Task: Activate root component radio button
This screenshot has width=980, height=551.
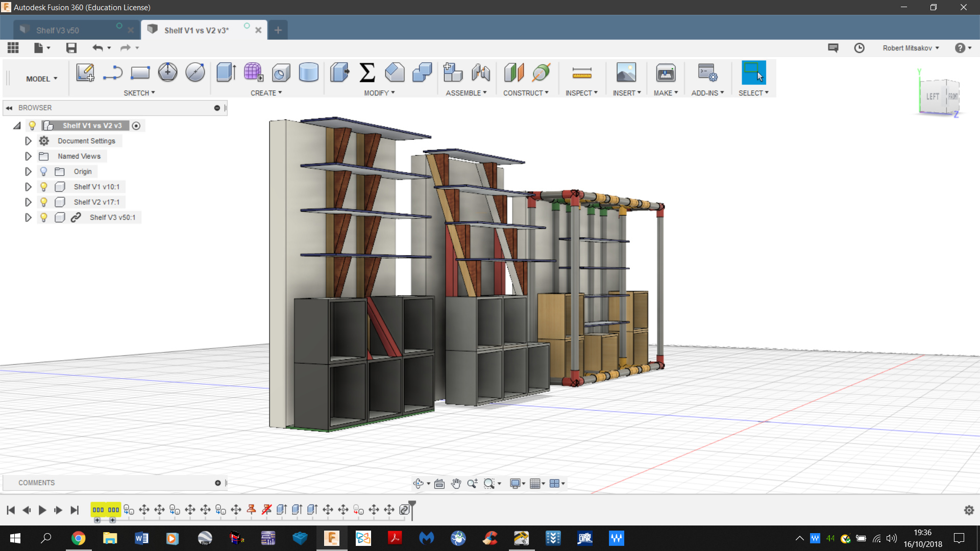Action: 136,126
